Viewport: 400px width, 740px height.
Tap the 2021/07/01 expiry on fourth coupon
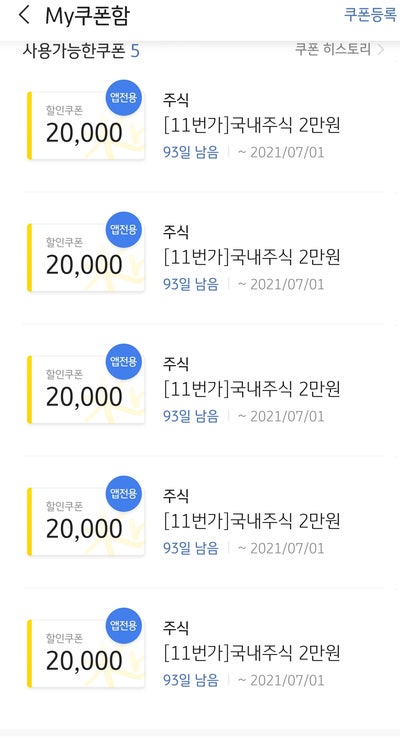point(282,548)
